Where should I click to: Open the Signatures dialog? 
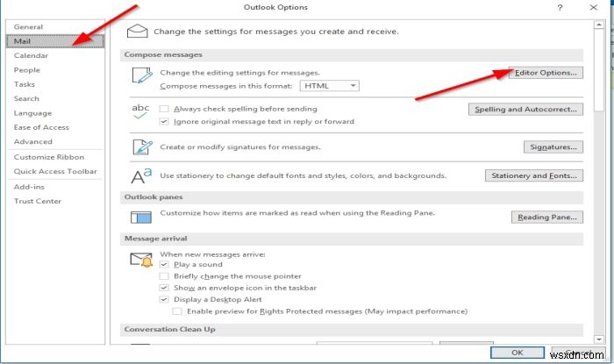[553, 147]
